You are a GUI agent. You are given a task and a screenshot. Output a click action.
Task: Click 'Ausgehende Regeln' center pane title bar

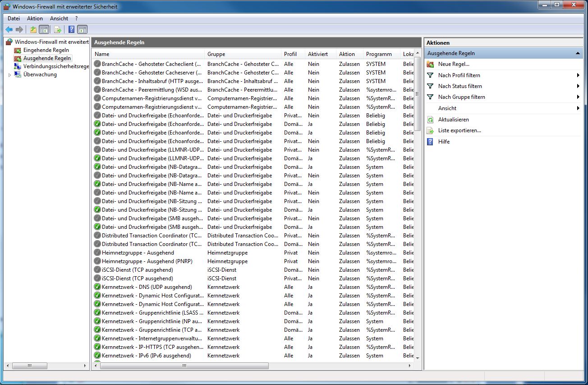click(x=256, y=42)
